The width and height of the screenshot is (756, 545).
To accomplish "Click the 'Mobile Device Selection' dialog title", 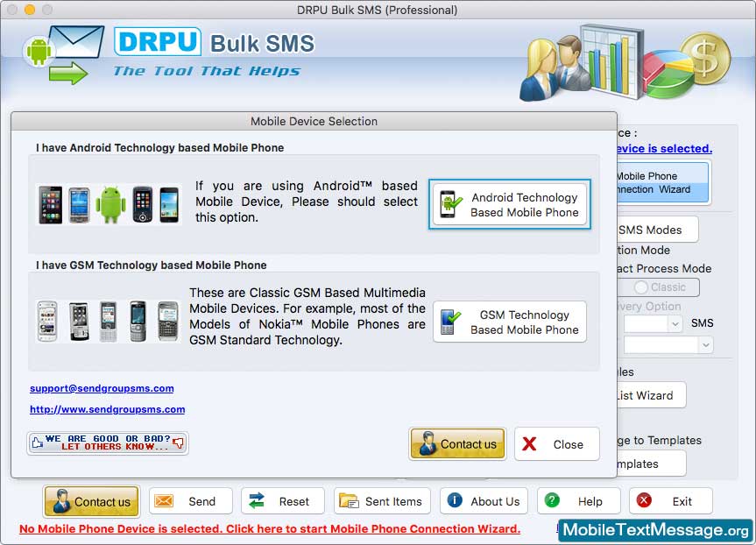I will click(314, 121).
